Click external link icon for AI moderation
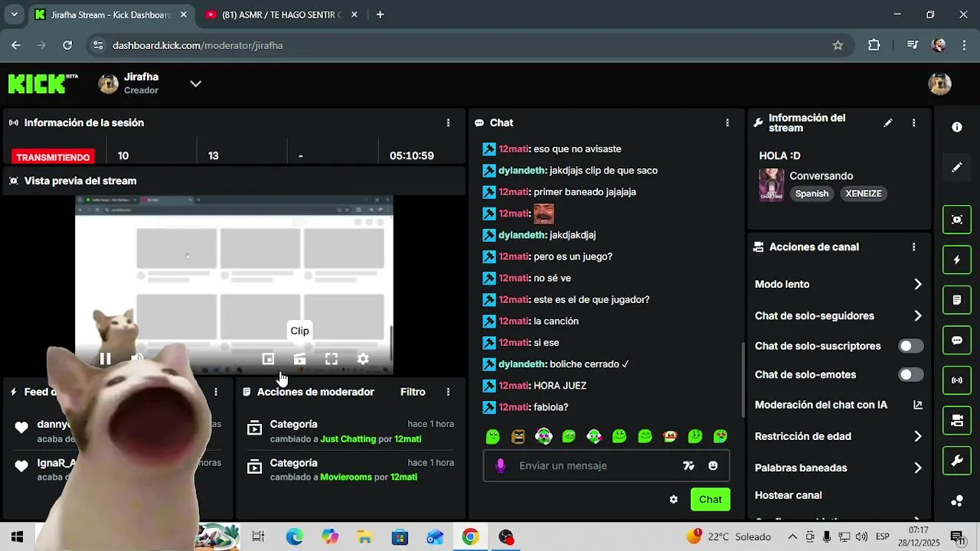 click(x=918, y=405)
